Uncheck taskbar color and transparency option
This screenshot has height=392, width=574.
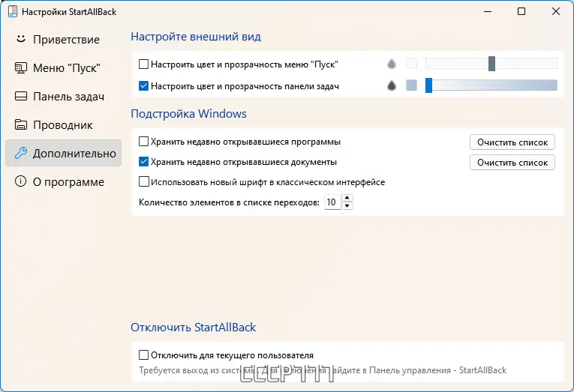click(x=144, y=86)
